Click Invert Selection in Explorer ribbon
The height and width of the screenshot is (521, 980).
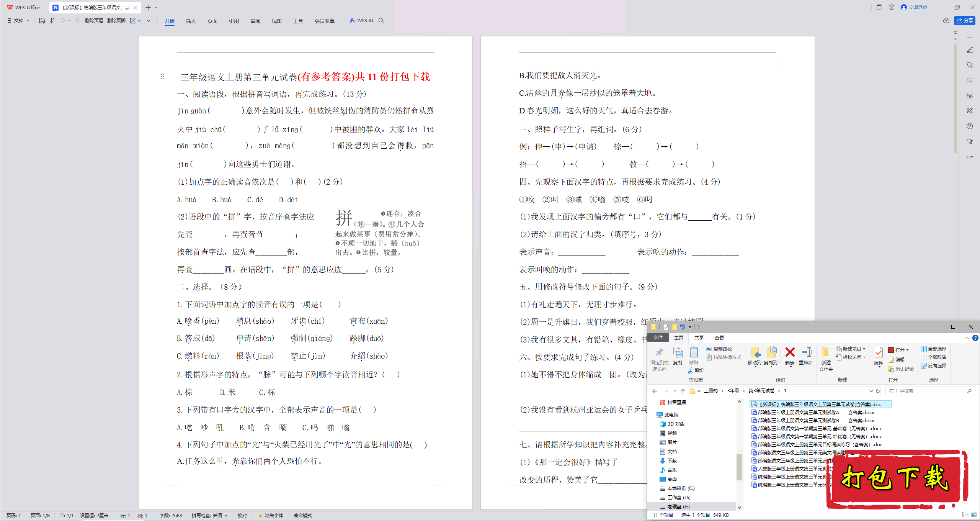934,365
